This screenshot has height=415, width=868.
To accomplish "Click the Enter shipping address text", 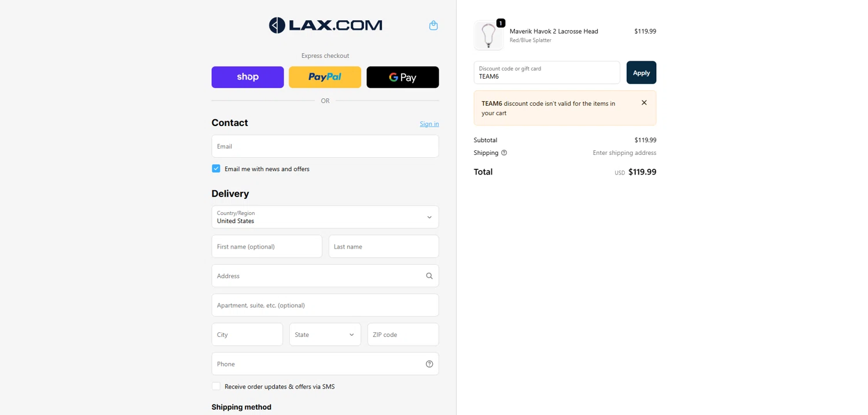I will coord(624,153).
